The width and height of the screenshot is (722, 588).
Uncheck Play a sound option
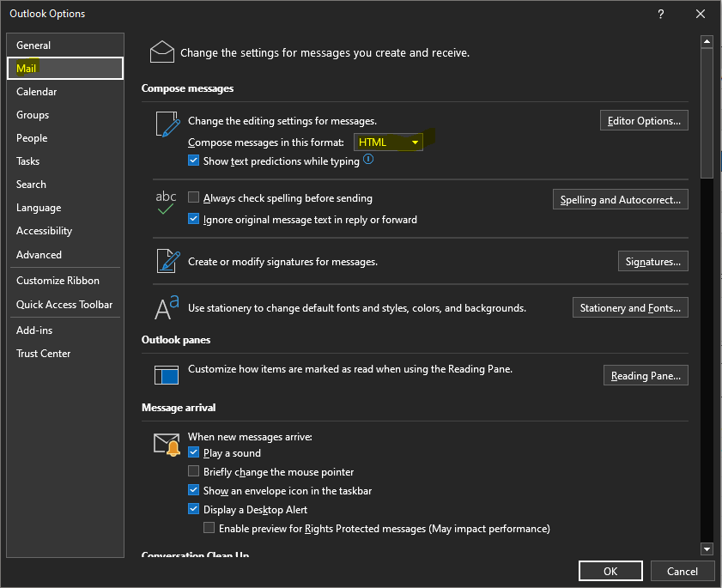[x=193, y=452]
